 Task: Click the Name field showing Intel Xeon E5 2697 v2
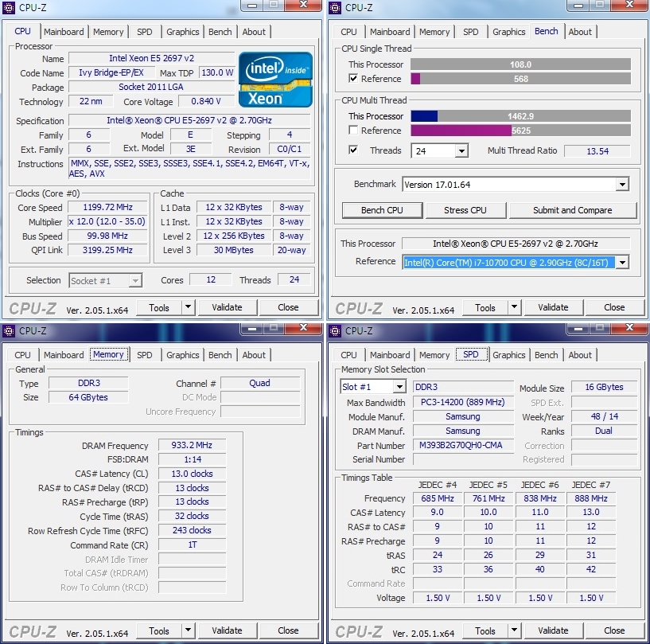152,58
